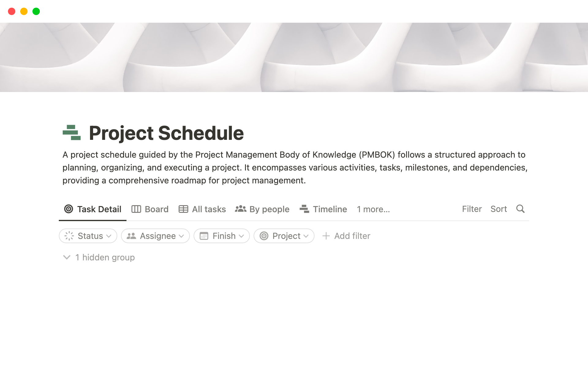This screenshot has height=368, width=588.
Task: Expand the Finish filter dropdown
Action: [x=221, y=236]
